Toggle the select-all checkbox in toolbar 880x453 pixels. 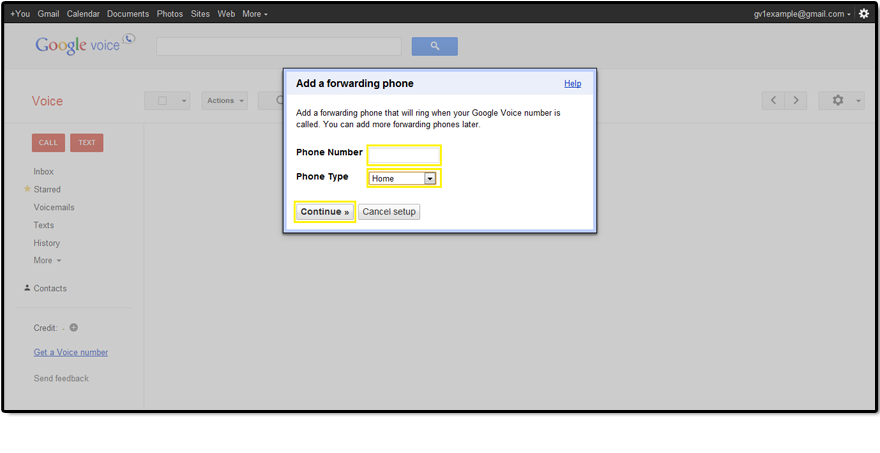162,100
